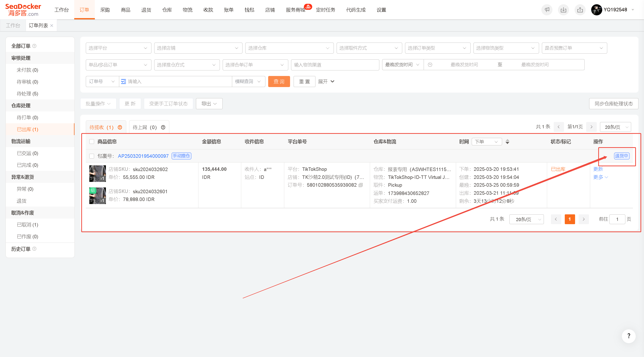The height and width of the screenshot is (357, 644).
Task: Expand more filters with 展开
Action: tap(326, 82)
